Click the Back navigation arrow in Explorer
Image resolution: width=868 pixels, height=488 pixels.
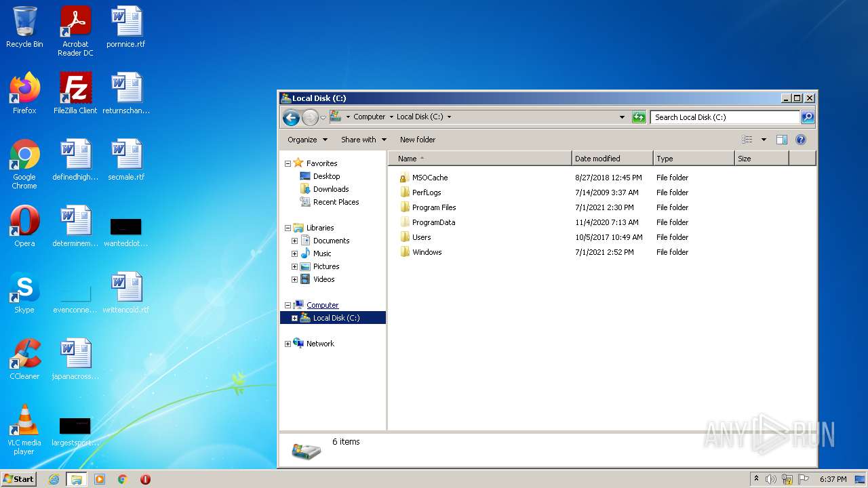tap(291, 117)
